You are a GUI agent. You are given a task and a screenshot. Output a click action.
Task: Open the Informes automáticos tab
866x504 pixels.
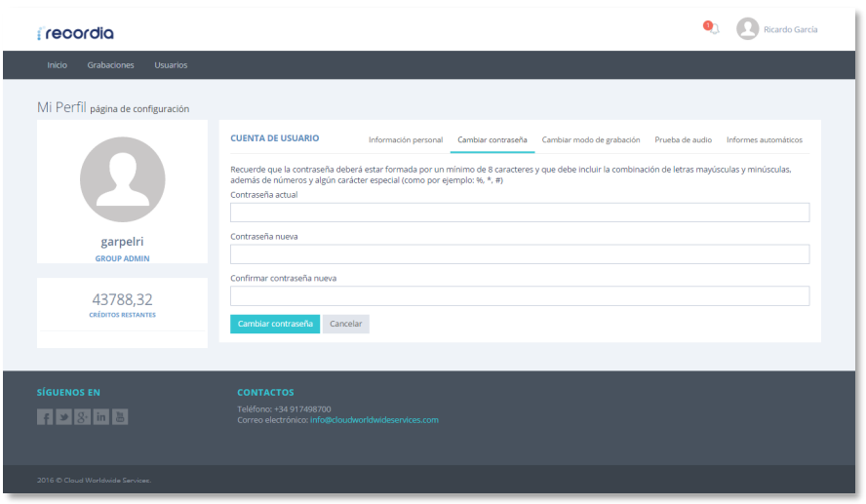pos(765,140)
